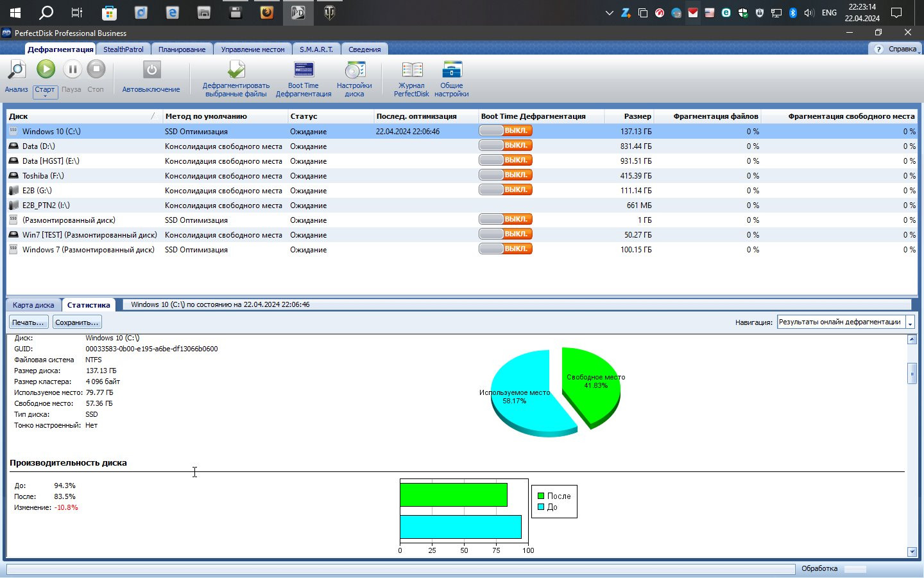Image resolution: width=924 pixels, height=578 pixels.
Task: Open Boot Time Дефрагментация toolbar icon
Action: point(304,70)
